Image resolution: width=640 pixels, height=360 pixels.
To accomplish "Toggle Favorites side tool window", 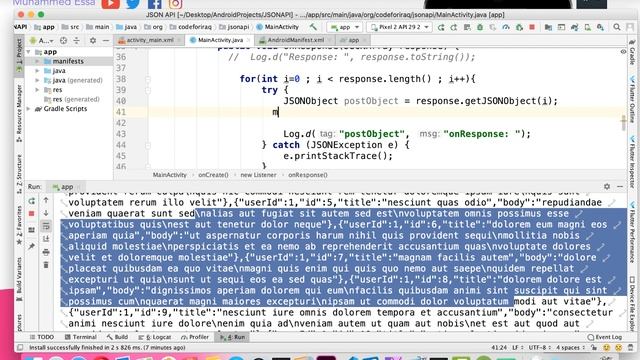I will click(x=19, y=225).
